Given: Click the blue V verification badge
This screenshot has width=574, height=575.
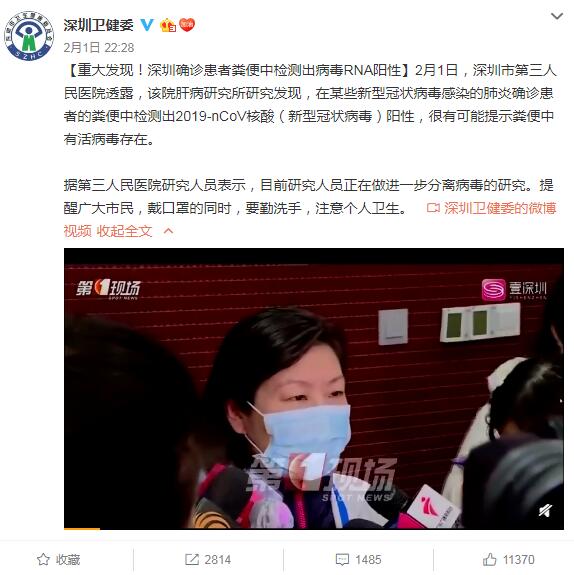Looking at the screenshot, I should click(x=147, y=25).
